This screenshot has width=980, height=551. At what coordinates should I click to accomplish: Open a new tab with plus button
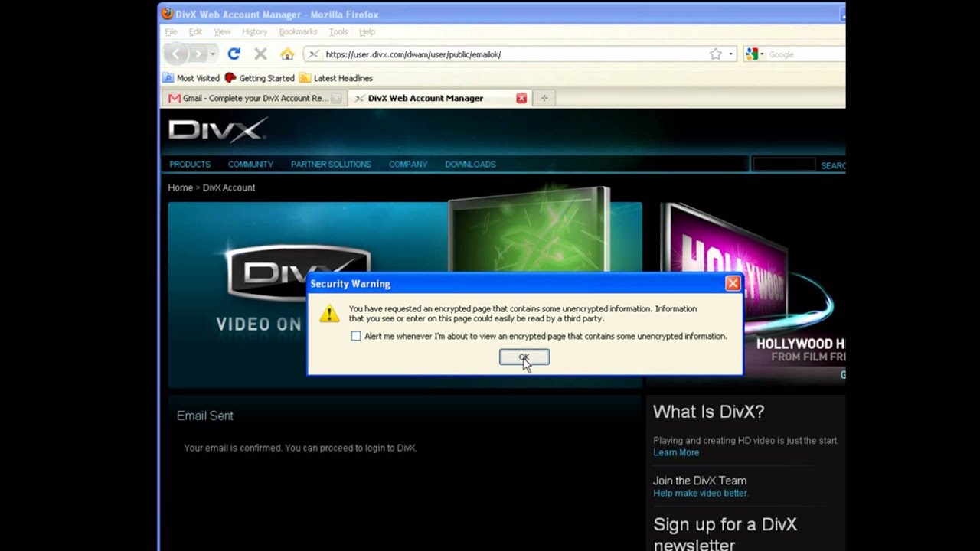tap(544, 98)
